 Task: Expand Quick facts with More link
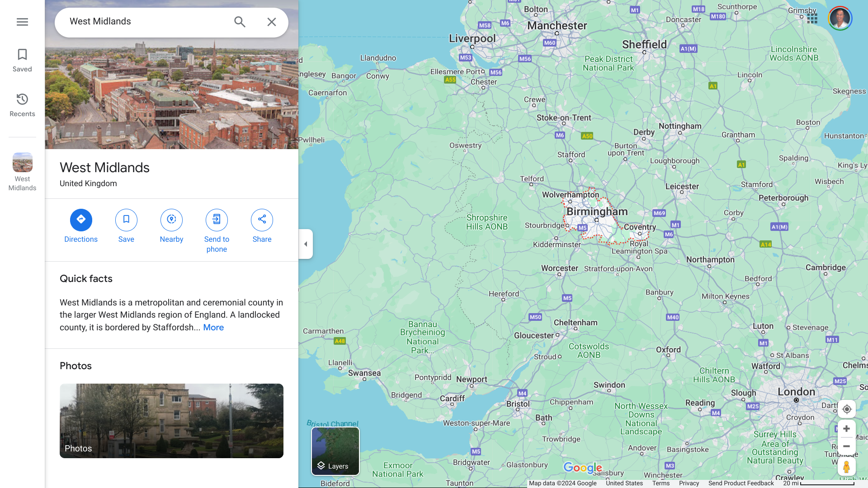click(213, 328)
